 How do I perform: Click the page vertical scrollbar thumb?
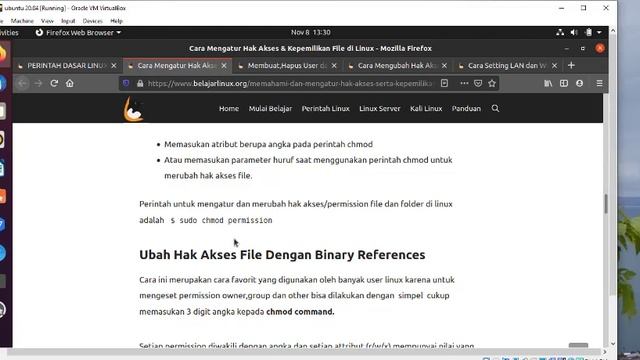(606, 204)
